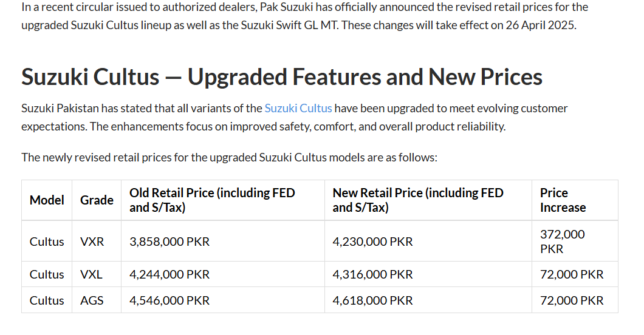The image size is (644, 335).
Task: Open the Suzuki Cultus hyperlink
Action: 298,108
